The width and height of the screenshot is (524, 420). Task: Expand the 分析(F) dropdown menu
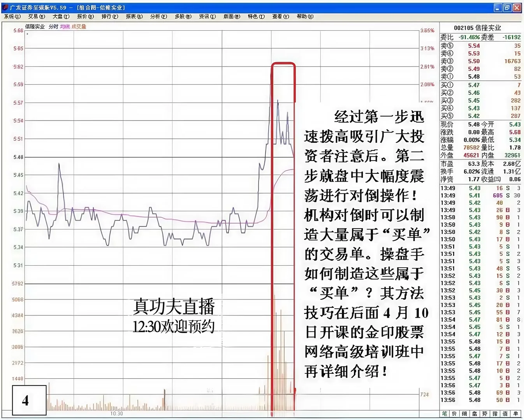coord(158,17)
